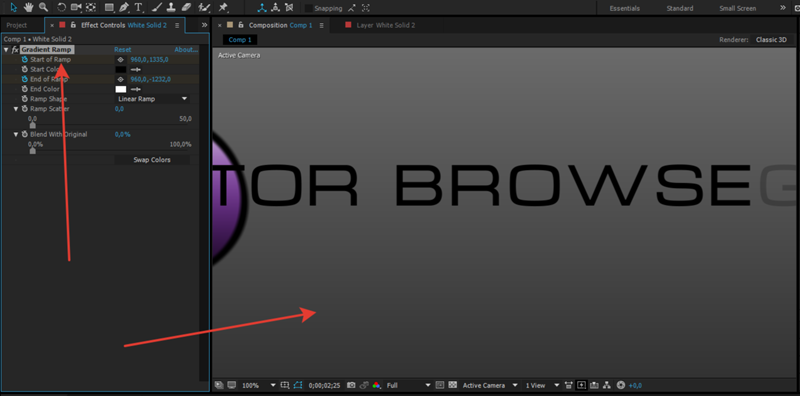Viewport: 800px width, 396px height.
Task: Choose View Axis mode icon
Action: pyautogui.click(x=289, y=8)
